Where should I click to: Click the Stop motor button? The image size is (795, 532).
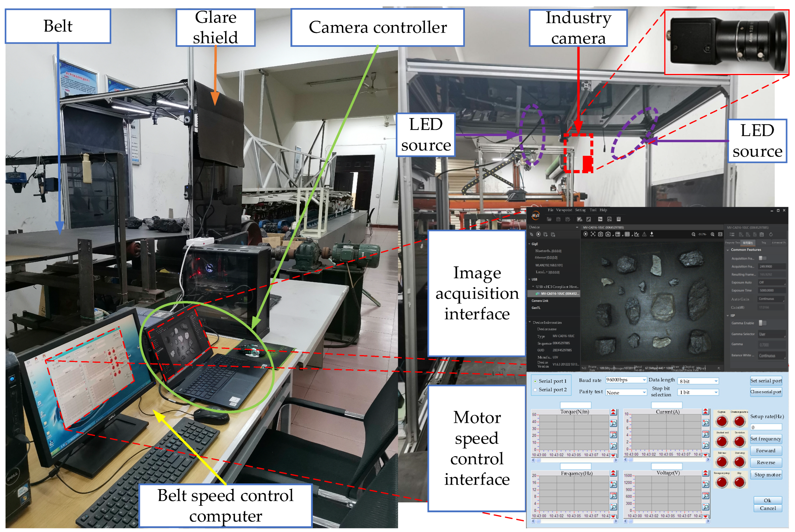(x=767, y=475)
